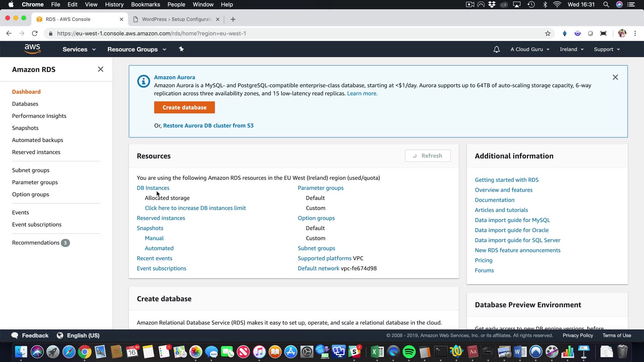Expand the Services dropdown
The height and width of the screenshot is (362, 644).
coord(79,49)
